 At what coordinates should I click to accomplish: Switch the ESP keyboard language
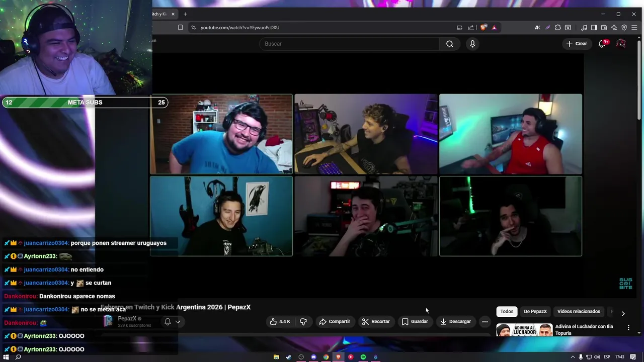coord(607,357)
